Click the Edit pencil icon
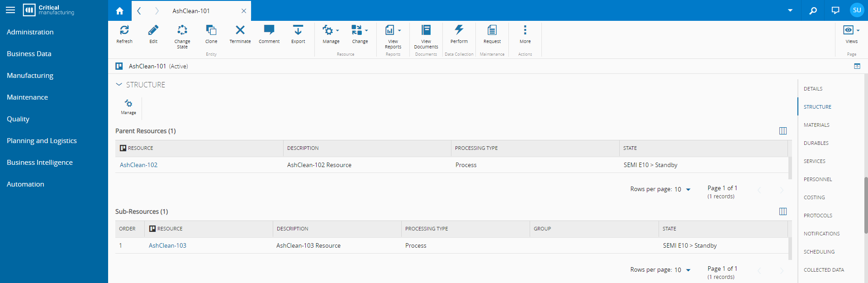The image size is (868, 283). pos(153,30)
